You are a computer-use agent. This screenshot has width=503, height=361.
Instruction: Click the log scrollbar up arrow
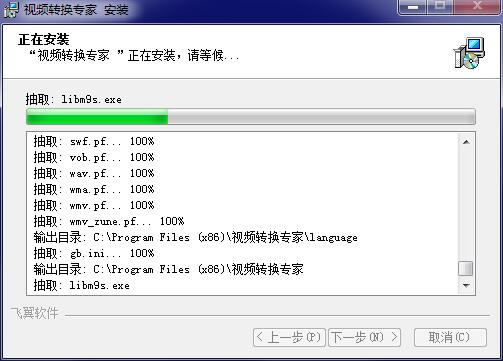(466, 142)
